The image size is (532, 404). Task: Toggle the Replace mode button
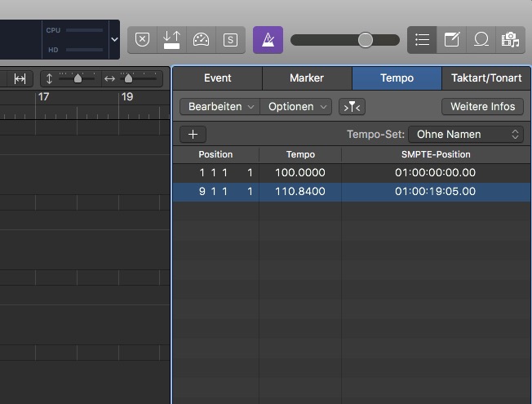pos(143,40)
